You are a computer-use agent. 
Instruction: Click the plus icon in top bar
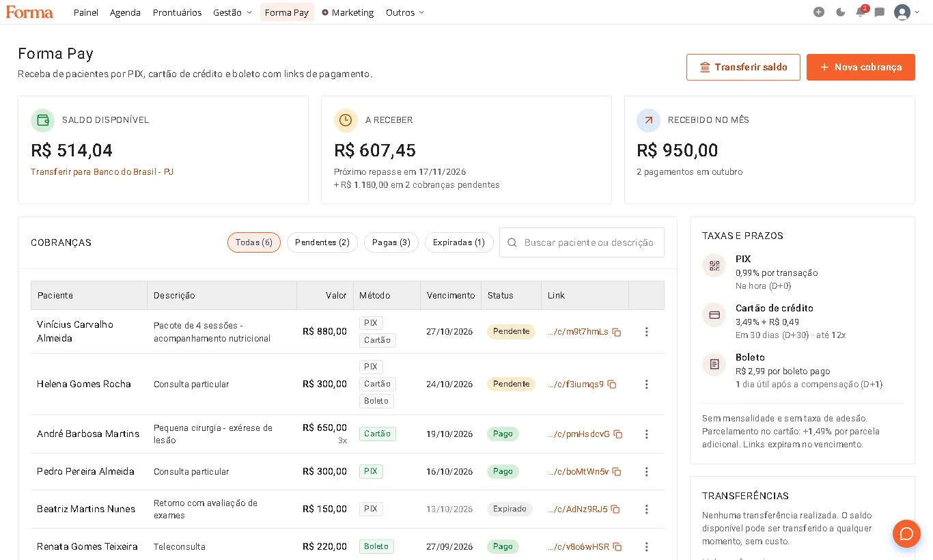tap(818, 12)
